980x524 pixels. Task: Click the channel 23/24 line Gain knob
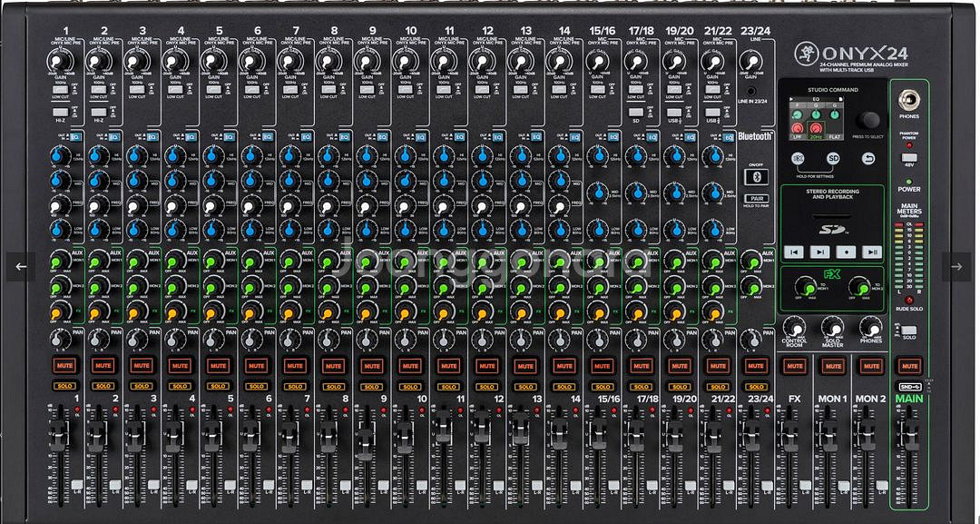coord(750,61)
